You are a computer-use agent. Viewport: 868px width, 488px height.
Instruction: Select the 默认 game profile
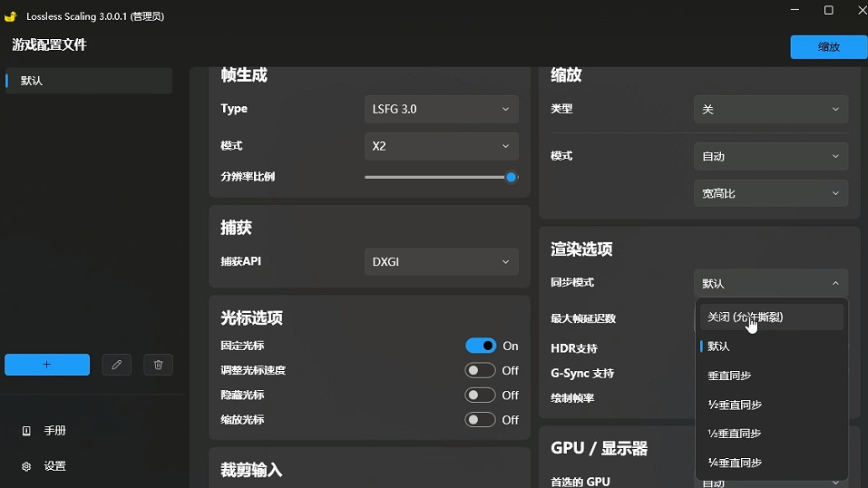[89, 81]
